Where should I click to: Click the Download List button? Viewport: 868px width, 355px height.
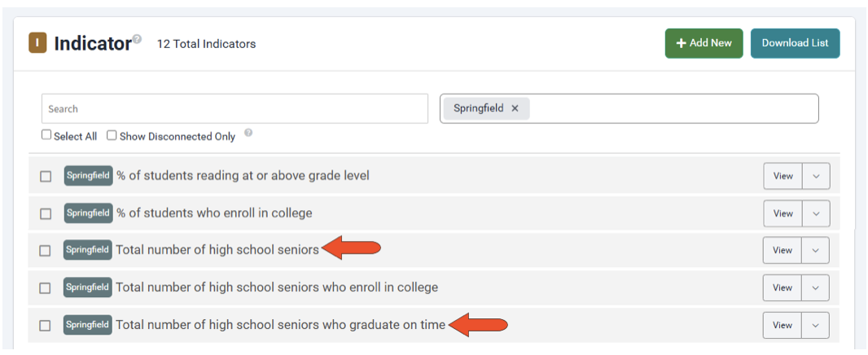[795, 43]
